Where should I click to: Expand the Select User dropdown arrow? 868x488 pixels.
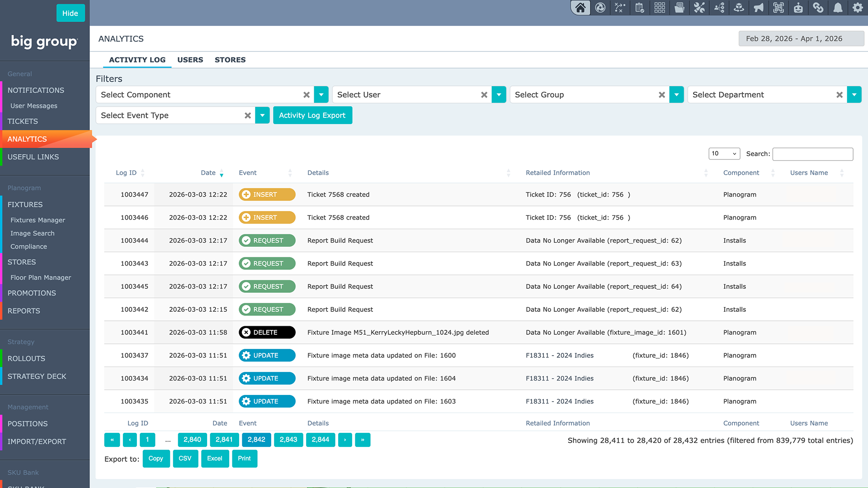click(x=499, y=95)
